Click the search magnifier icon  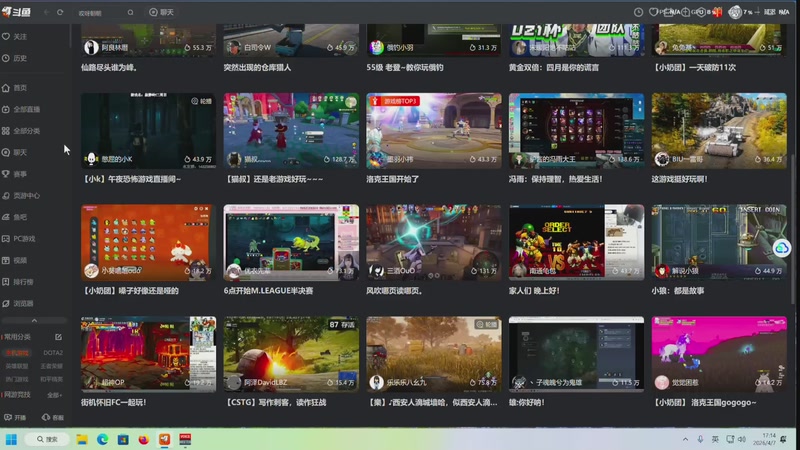click(131, 12)
